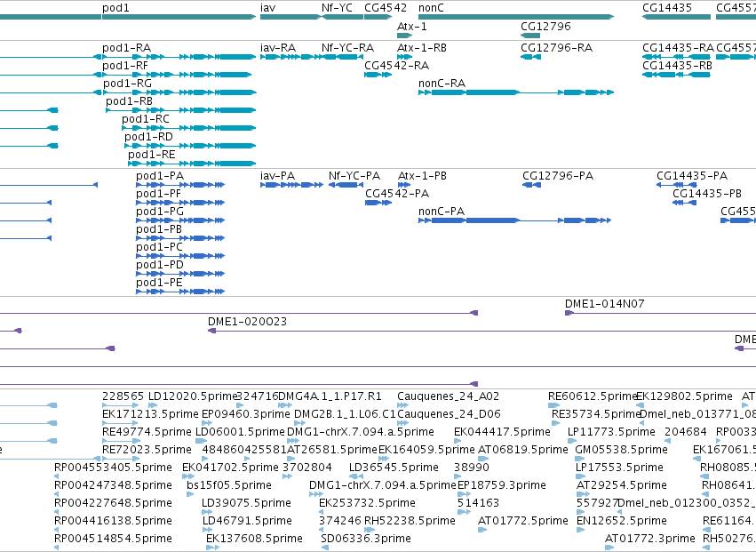Open EST label EN12652.5prime
The image size is (756, 552).
[622, 521]
